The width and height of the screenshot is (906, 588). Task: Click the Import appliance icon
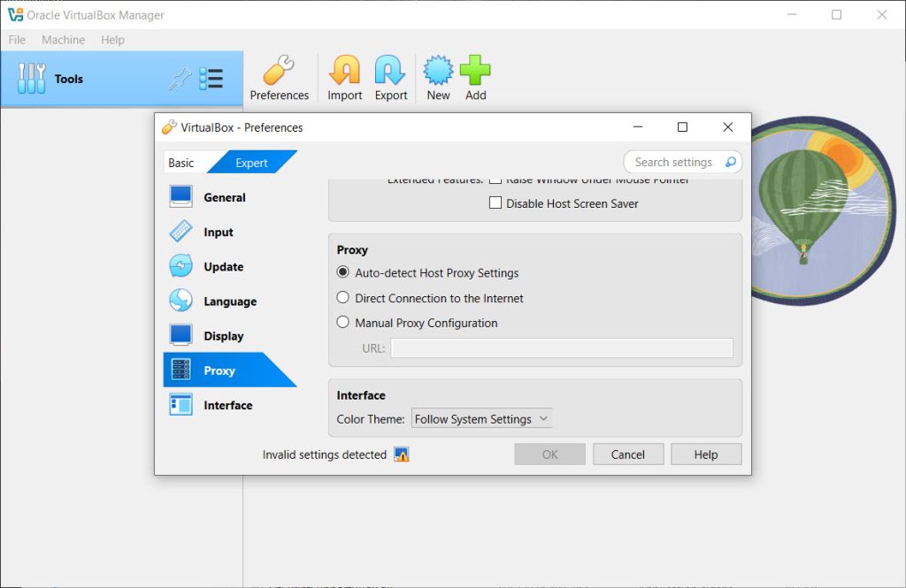344,78
